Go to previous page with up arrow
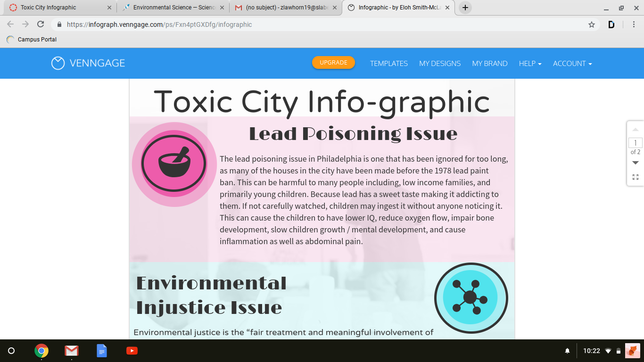Image resolution: width=644 pixels, height=362 pixels. pyautogui.click(x=635, y=130)
